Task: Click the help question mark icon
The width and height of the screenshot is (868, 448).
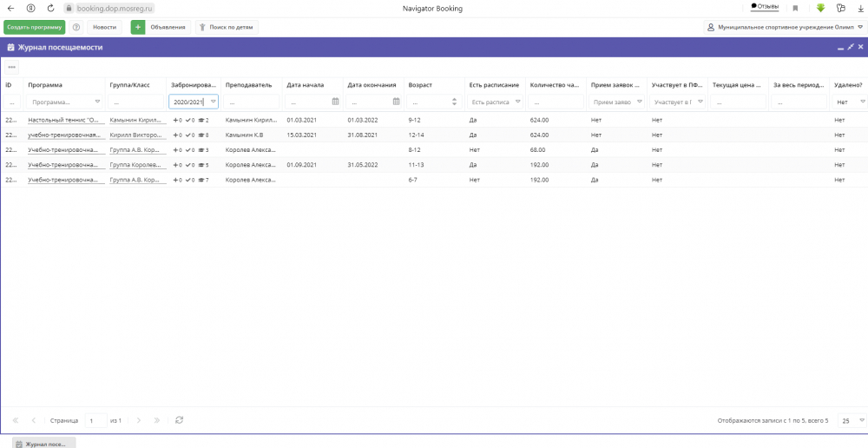Action: (76, 27)
